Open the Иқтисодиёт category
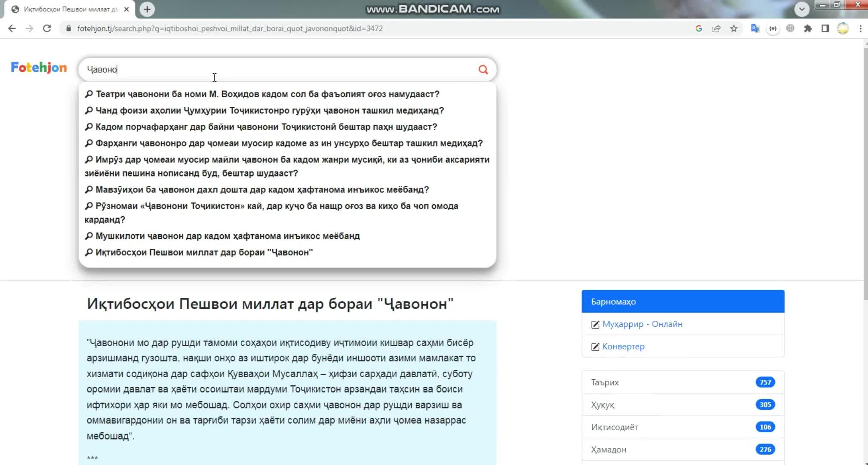The image size is (868, 465). click(x=683, y=427)
